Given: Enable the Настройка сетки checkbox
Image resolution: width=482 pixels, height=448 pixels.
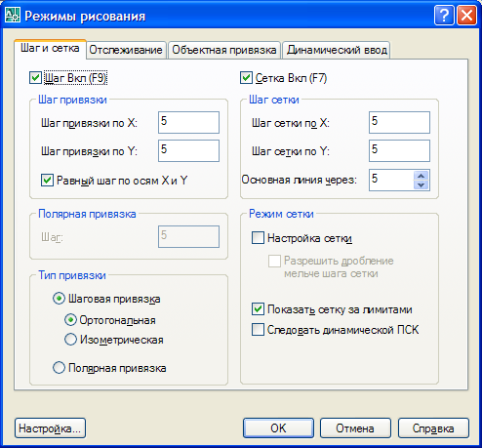Looking at the screenshot, I should point(258,238).
